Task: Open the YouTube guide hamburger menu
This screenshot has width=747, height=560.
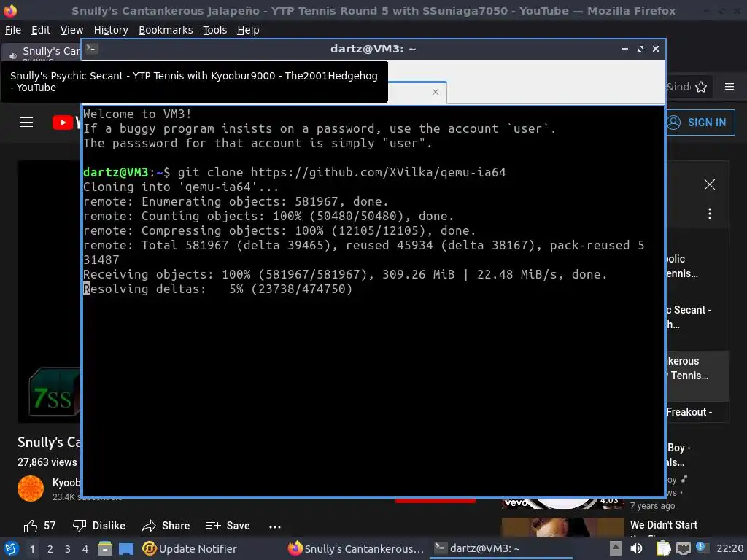Action: coord(26,122)
